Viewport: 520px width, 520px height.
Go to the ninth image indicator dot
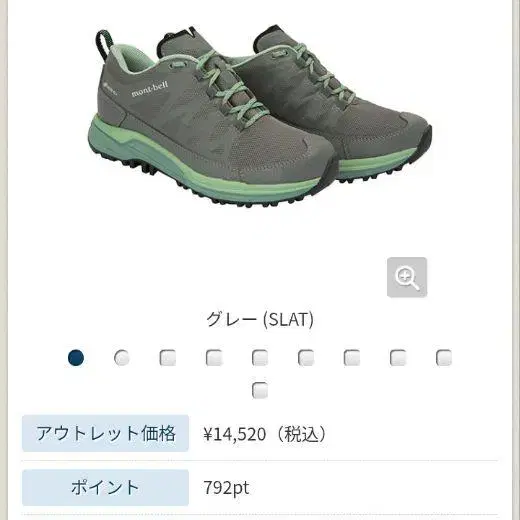(x=444, y=358)
